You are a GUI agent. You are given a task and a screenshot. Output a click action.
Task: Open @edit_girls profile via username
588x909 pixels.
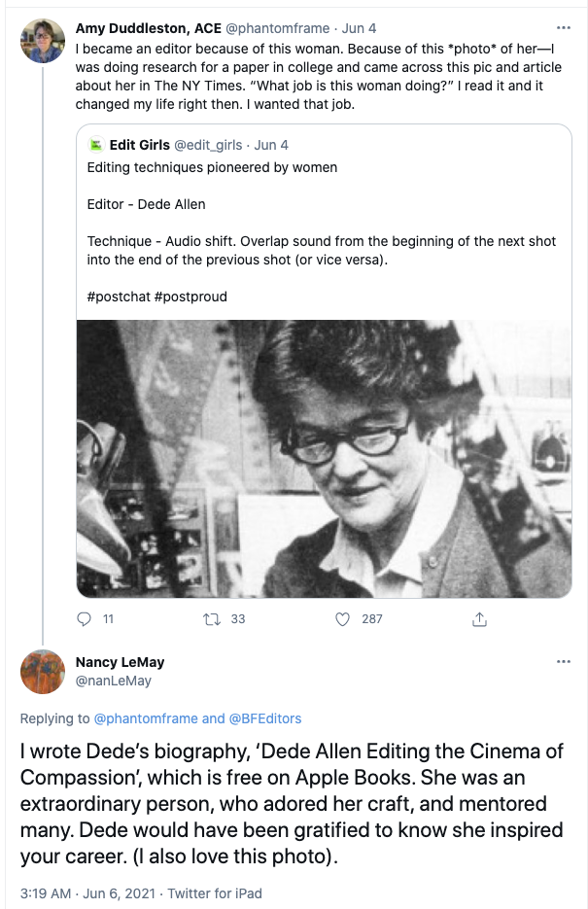pos(206,144)
